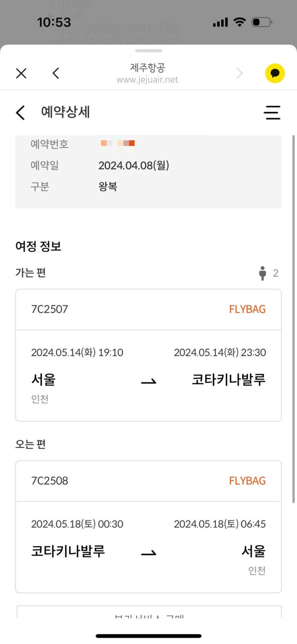Tap the 예약상세 page title

(x=66, y=112)
